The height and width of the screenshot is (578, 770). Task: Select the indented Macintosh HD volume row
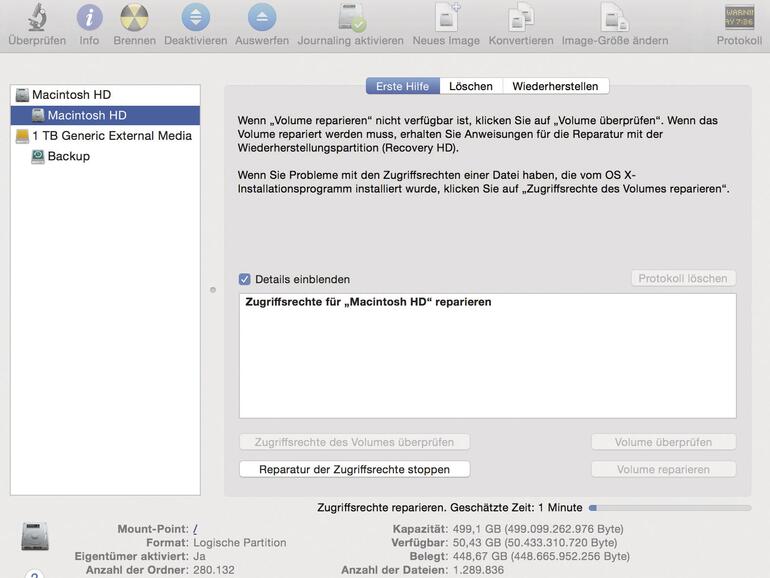105,115
